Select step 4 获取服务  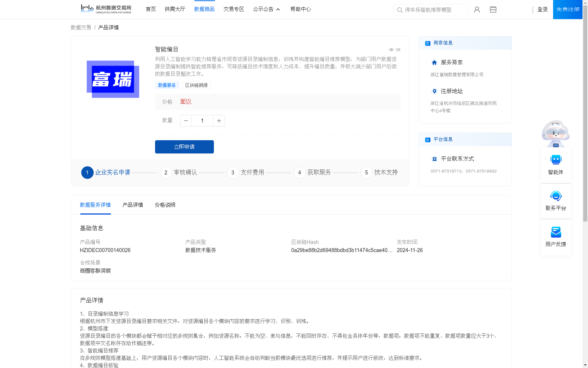tap(312, 172)
